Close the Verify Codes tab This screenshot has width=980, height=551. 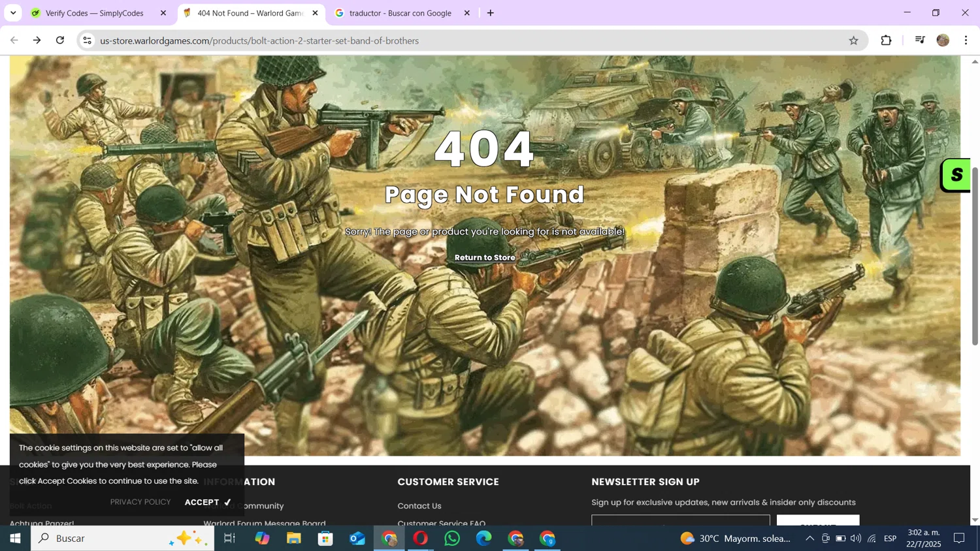coord(163,13)
